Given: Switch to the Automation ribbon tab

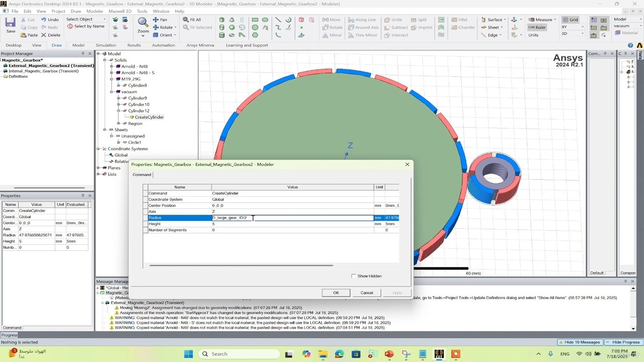Looking at the screenshot, I should point(164,45).
